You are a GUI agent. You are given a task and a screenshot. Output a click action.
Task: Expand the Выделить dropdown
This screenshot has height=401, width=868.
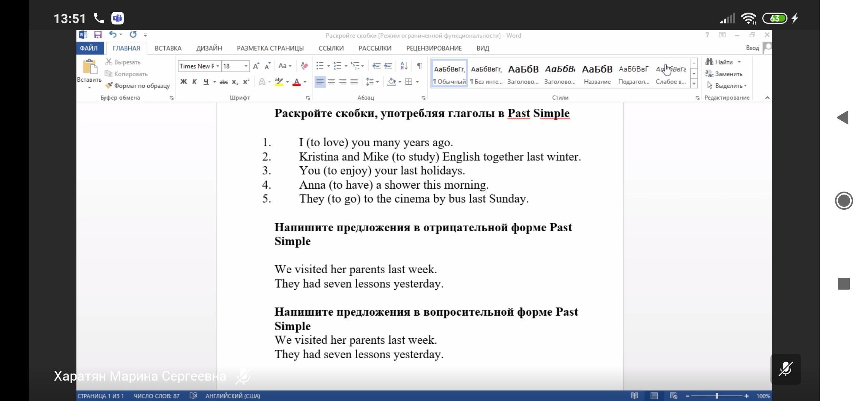pyautogui.click(x=730, y=86)
